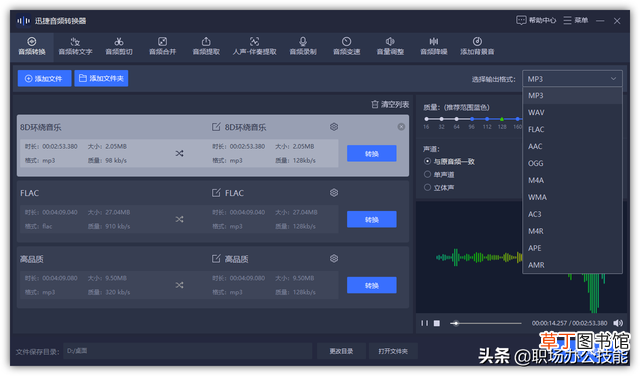The height and width of the screenshot is (376, 640).
Task: Mute the preview speaker volume icon
Action: click(x=618, y=323)
